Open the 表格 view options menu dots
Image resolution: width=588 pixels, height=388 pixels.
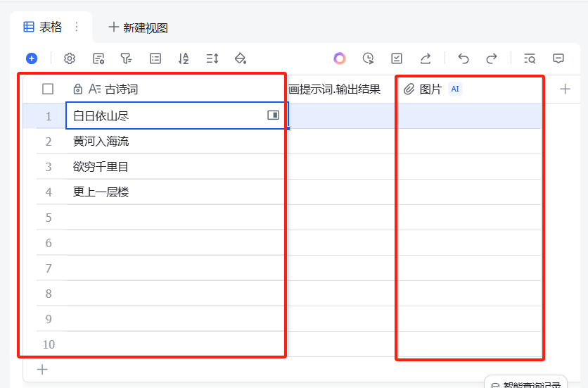77,27
